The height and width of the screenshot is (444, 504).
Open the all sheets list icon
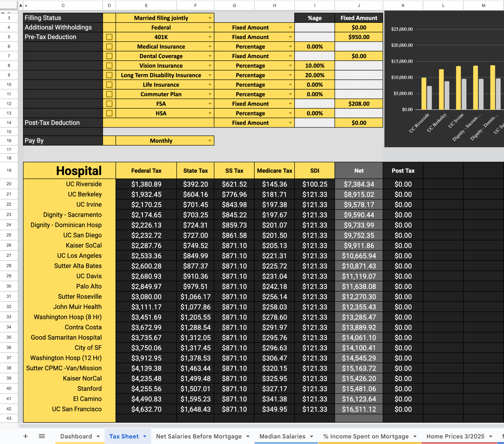coord(42,436)
